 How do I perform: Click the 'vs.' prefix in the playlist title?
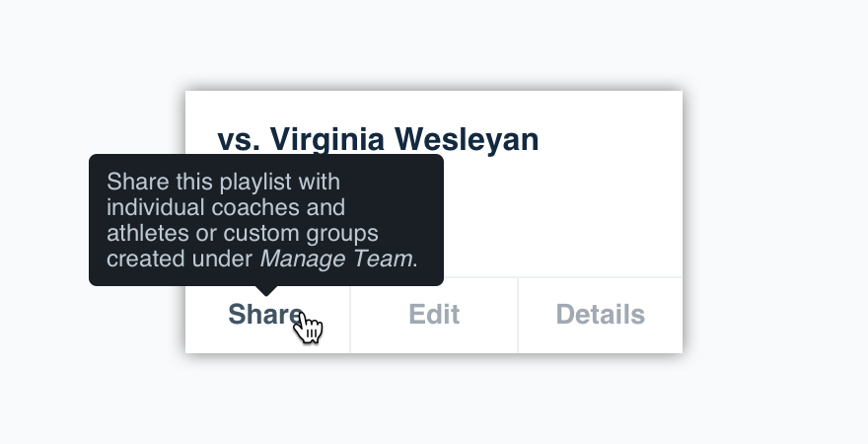(239, 141)
